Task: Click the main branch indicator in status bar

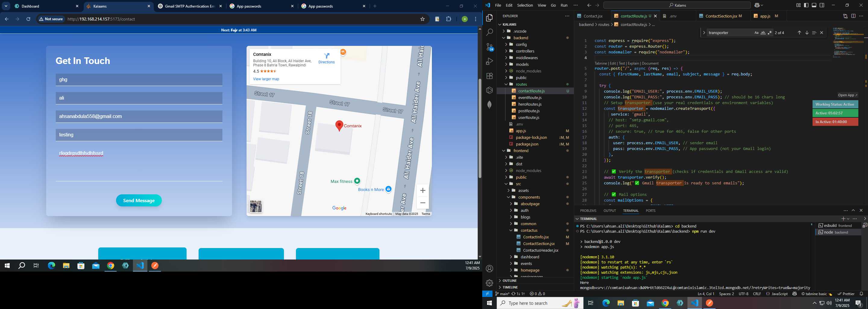Action: coord(502,294)
